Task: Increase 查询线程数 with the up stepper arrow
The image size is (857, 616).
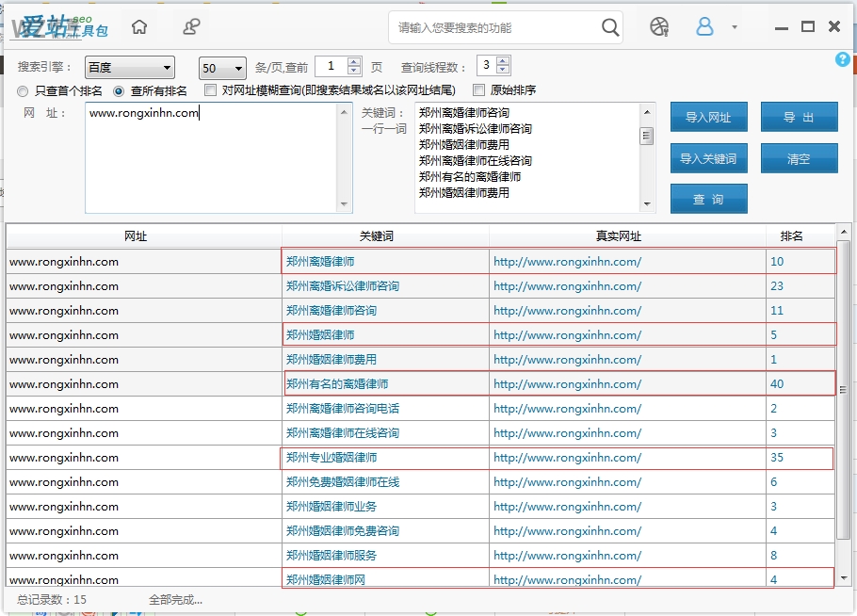Action: [502, 62]
